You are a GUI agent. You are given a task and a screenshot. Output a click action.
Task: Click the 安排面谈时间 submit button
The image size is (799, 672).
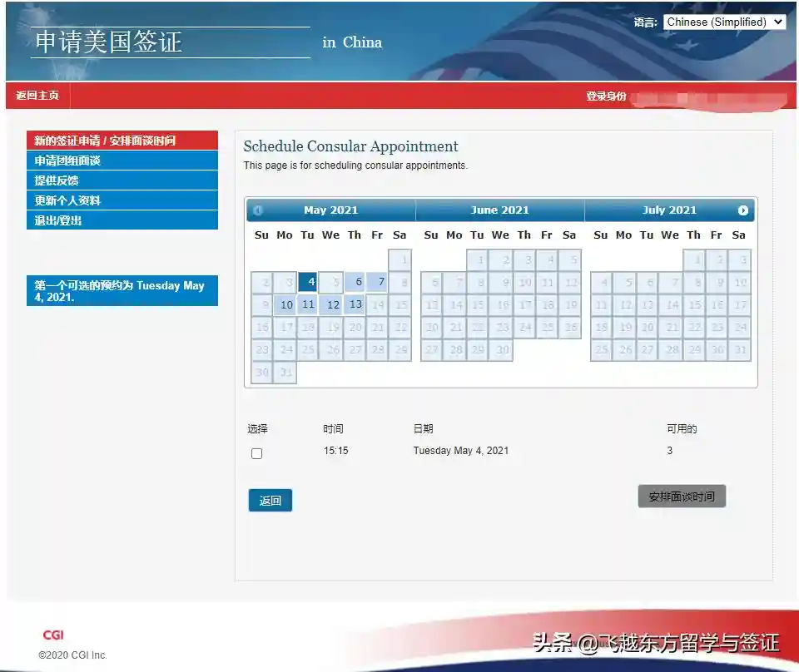[x=682, y=497]
